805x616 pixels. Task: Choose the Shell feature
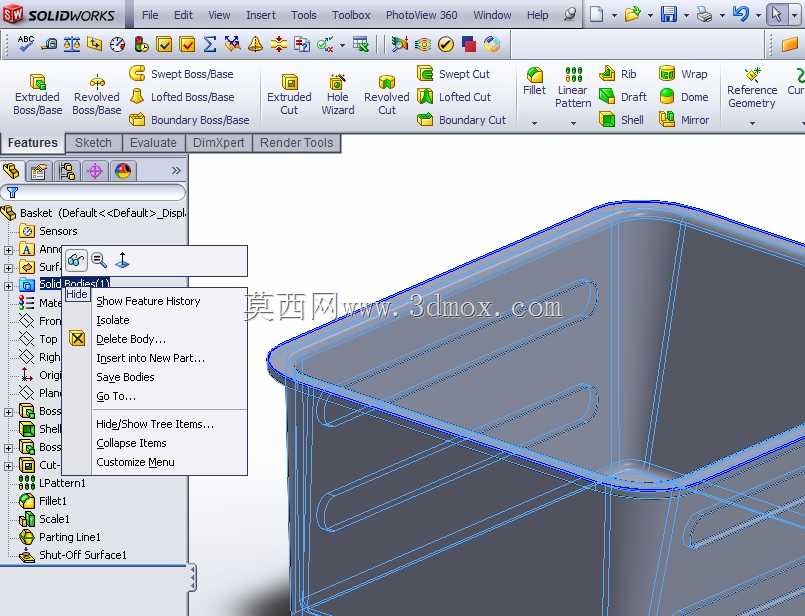point(621,120)
